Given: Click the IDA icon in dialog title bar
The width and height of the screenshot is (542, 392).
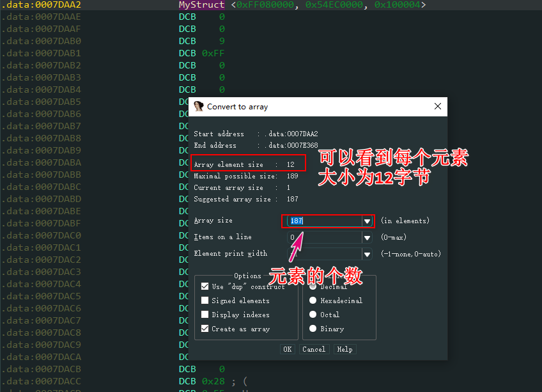Looking at the screenshot, I should coord(199,107).
